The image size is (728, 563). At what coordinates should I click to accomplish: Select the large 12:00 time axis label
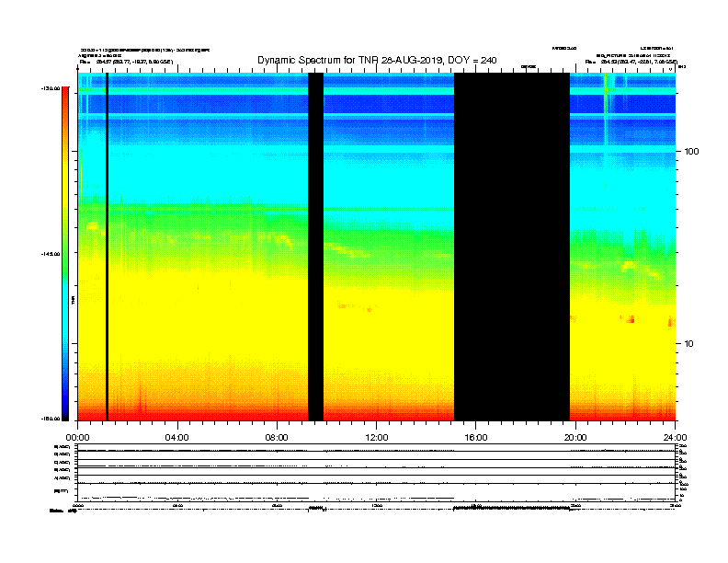tap(377, 438)
